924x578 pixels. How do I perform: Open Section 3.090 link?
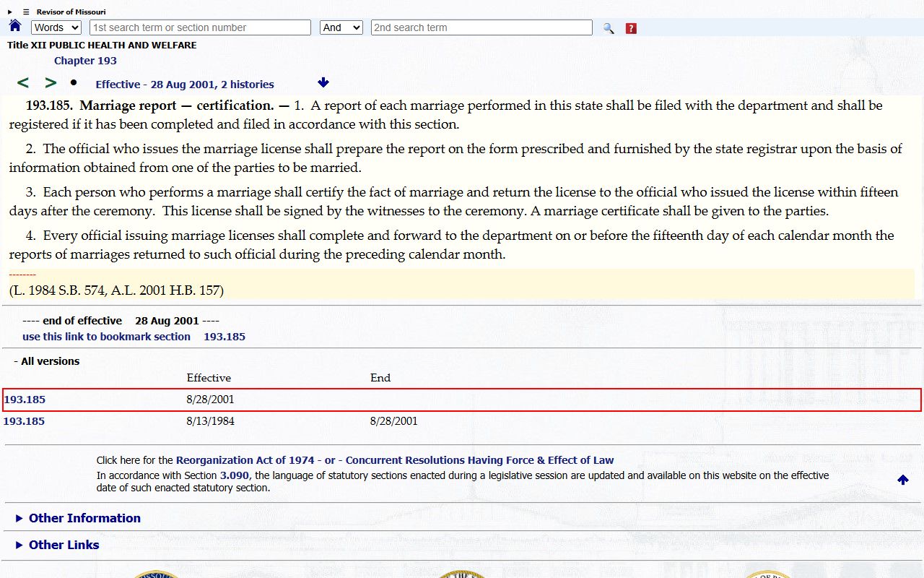235,475
